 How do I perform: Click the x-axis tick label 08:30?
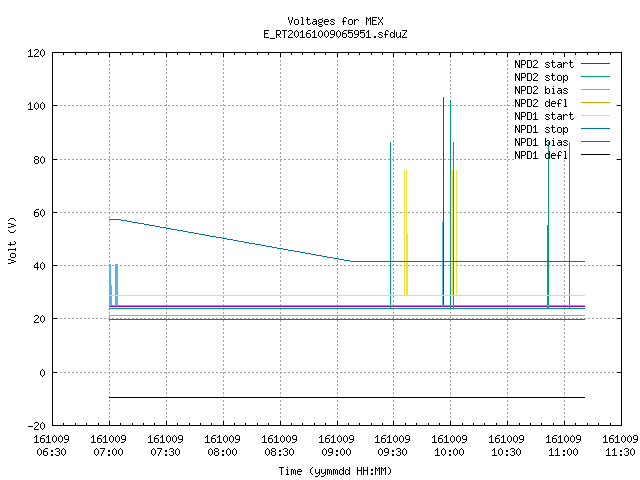(279, 452)
